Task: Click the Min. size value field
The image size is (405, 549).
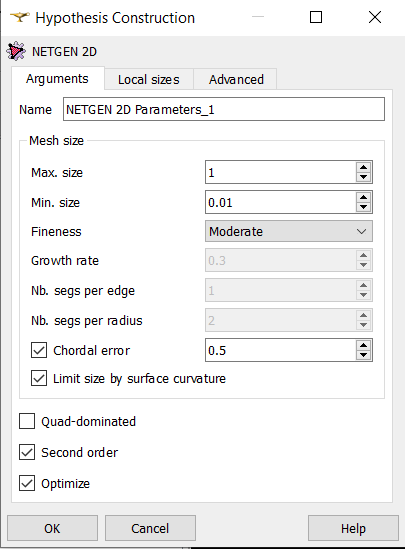Action: (280, 202)
